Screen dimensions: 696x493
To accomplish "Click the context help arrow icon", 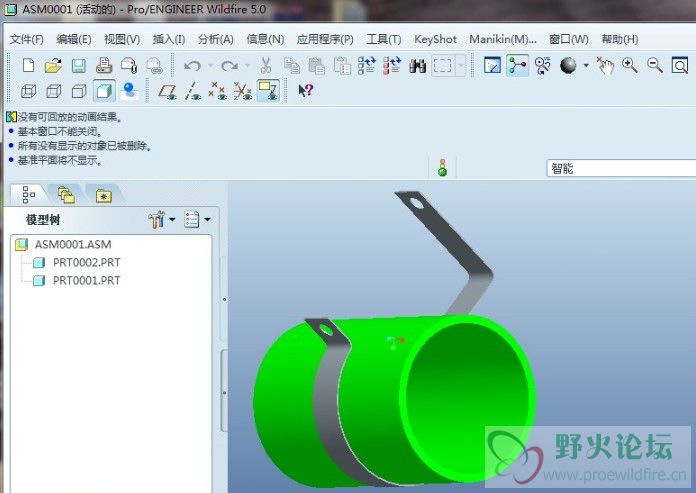I will point(306,91).
